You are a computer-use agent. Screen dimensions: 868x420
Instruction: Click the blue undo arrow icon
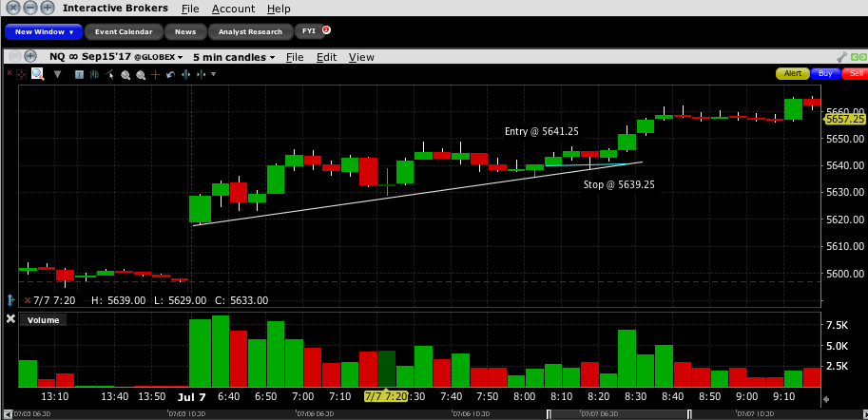tap(170, 74)
